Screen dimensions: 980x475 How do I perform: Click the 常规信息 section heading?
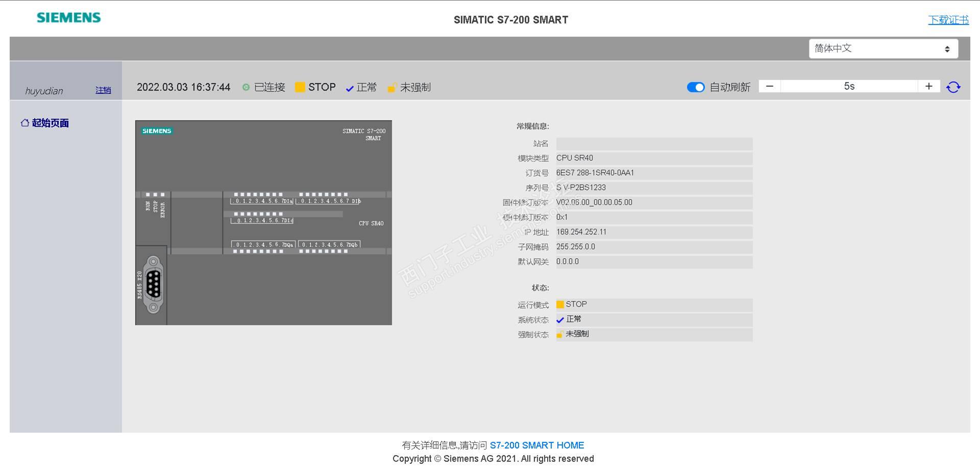click(x=533, y=126)
